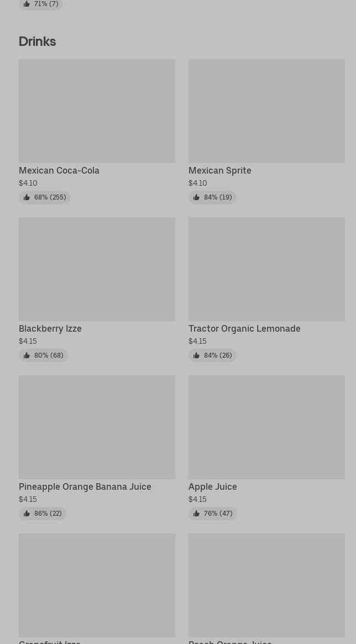Open the Apple Juice product image
The image size is (356, 644).
266,427
